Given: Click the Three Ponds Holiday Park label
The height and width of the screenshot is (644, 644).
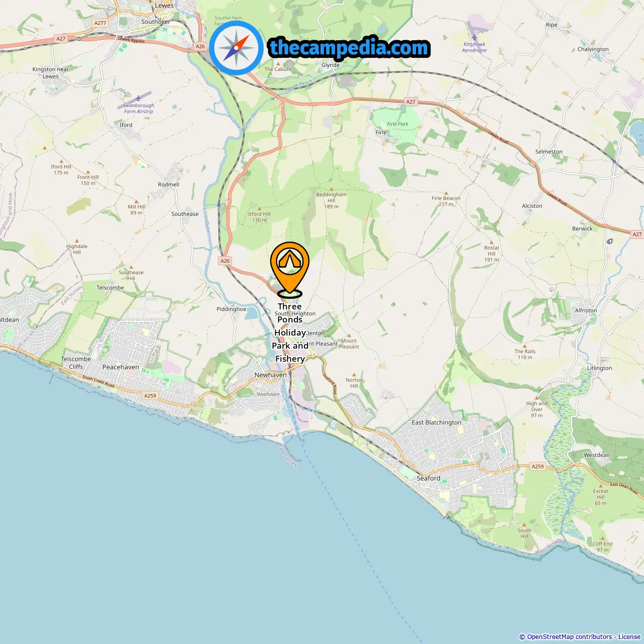Looking at the screenshot, I should [290, 333].
